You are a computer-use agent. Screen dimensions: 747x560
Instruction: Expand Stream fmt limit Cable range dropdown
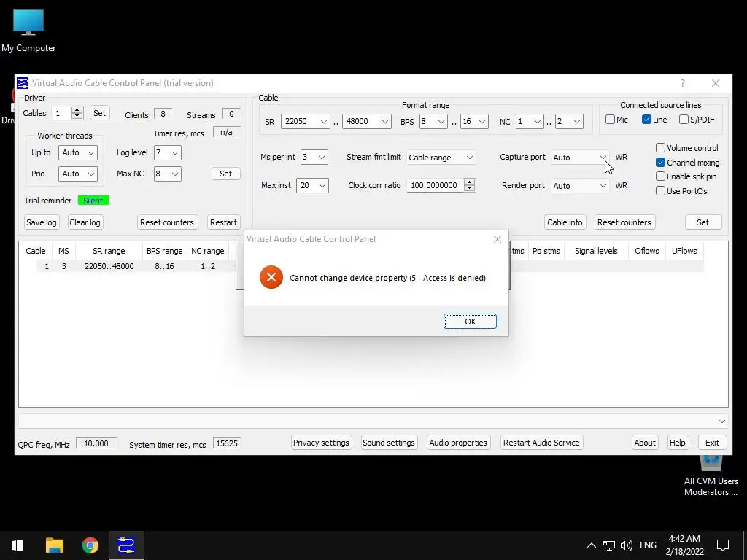(x=441, y=157)
